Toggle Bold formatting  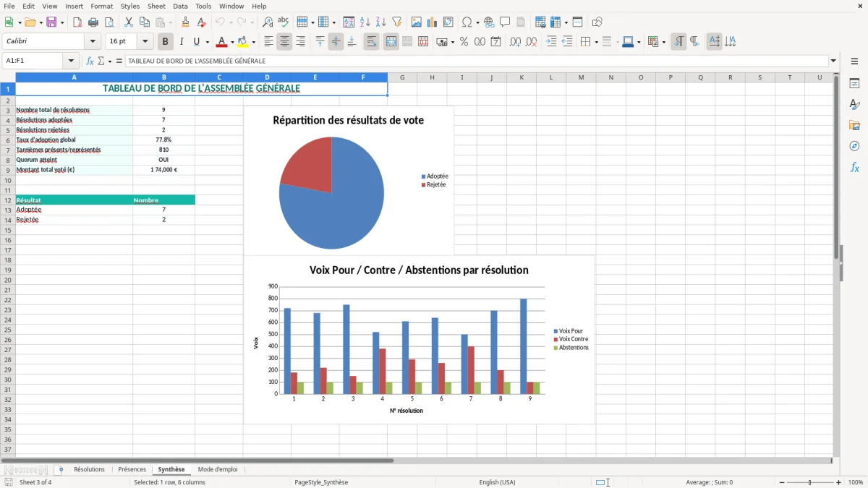(x=166, y=42)
